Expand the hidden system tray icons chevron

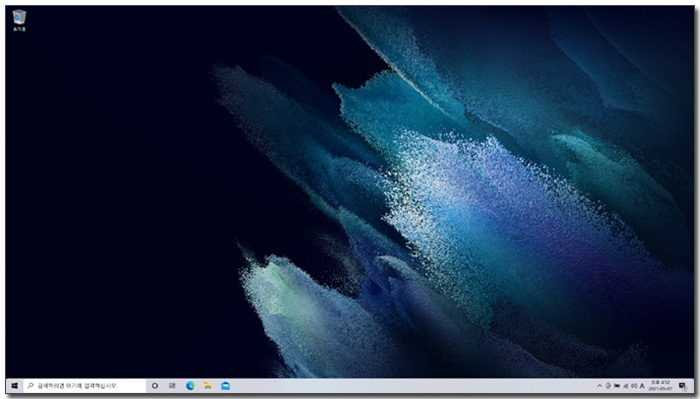600,386
